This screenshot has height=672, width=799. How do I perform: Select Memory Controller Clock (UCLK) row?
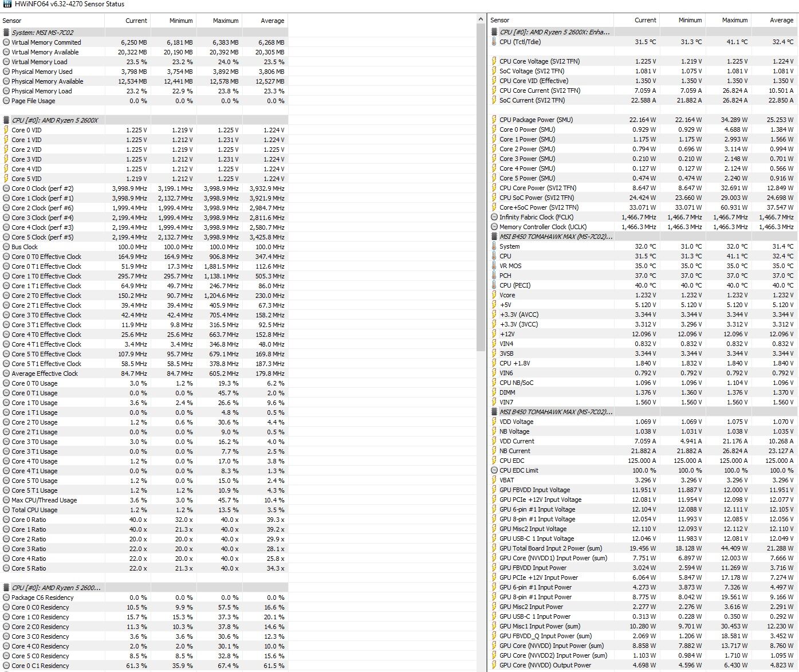[x=643, y=227]
